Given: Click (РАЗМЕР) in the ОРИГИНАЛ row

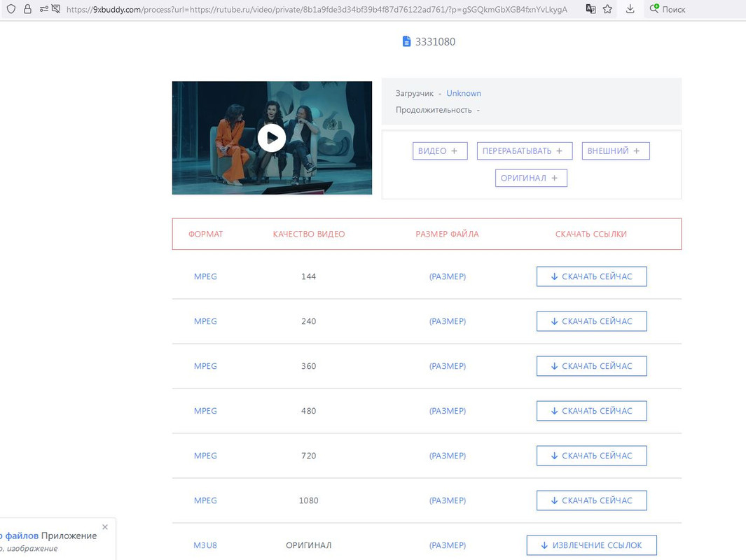Looking at the screenshot, I should tap(448, 545).
